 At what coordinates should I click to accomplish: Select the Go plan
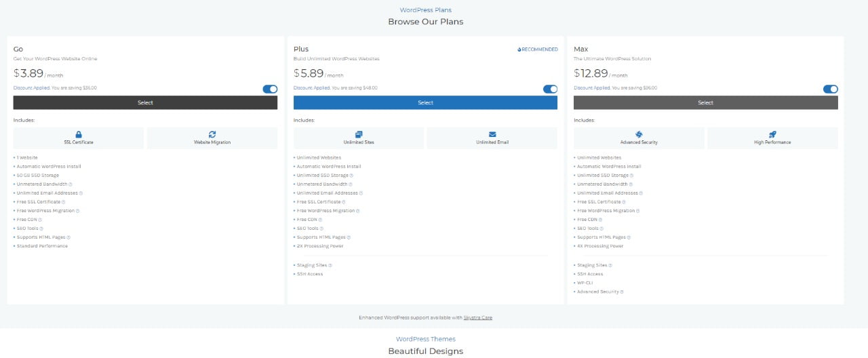pos(145,102)
